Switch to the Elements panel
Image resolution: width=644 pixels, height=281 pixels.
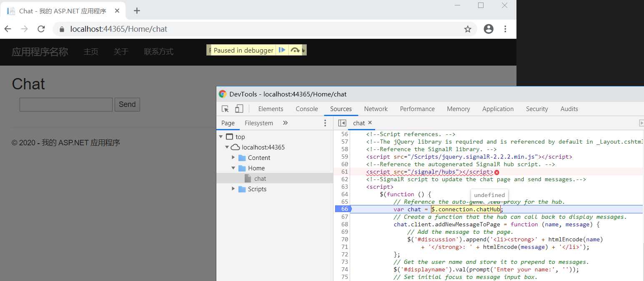click(x=271, y=109)
